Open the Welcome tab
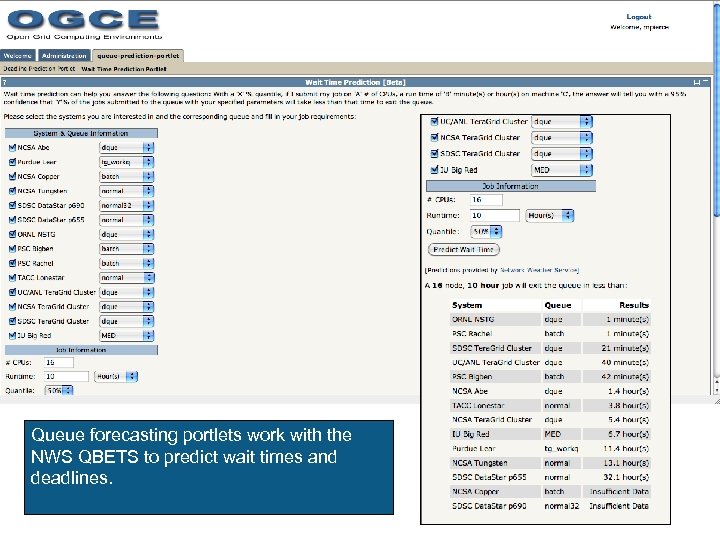 coord(17,56)
